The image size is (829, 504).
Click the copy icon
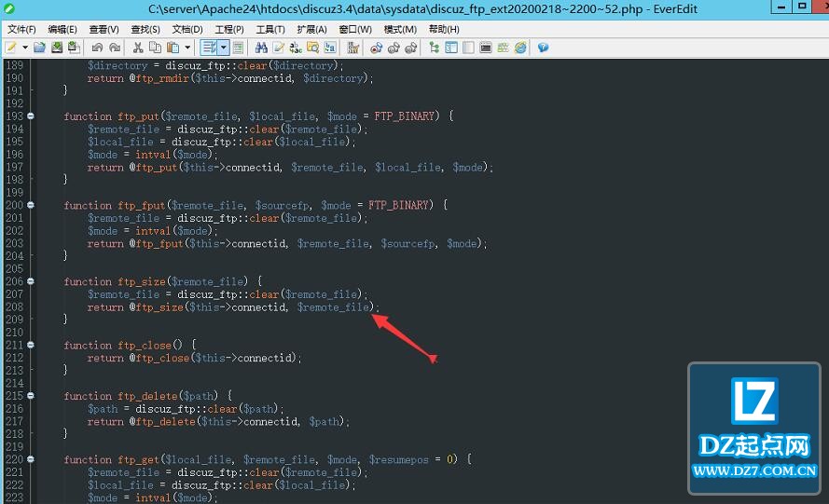[x=156, y=48]
